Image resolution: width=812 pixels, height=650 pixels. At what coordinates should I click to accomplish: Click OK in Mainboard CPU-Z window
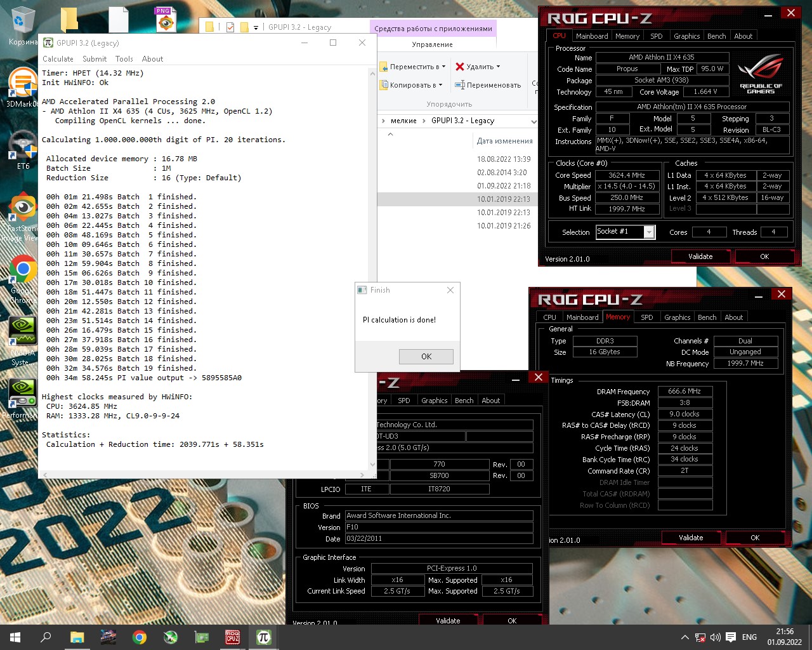click(x=512, y=620)
